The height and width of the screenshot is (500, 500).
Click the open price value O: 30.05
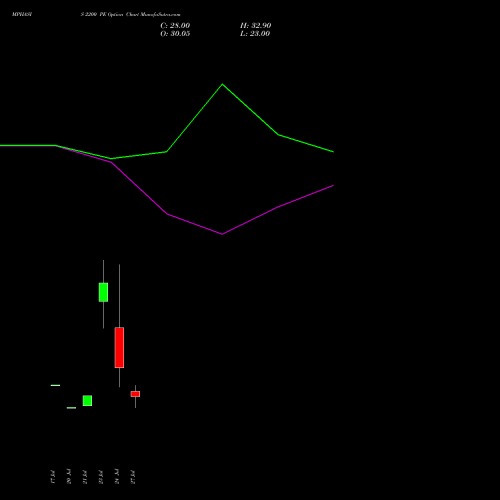[175, 34]
